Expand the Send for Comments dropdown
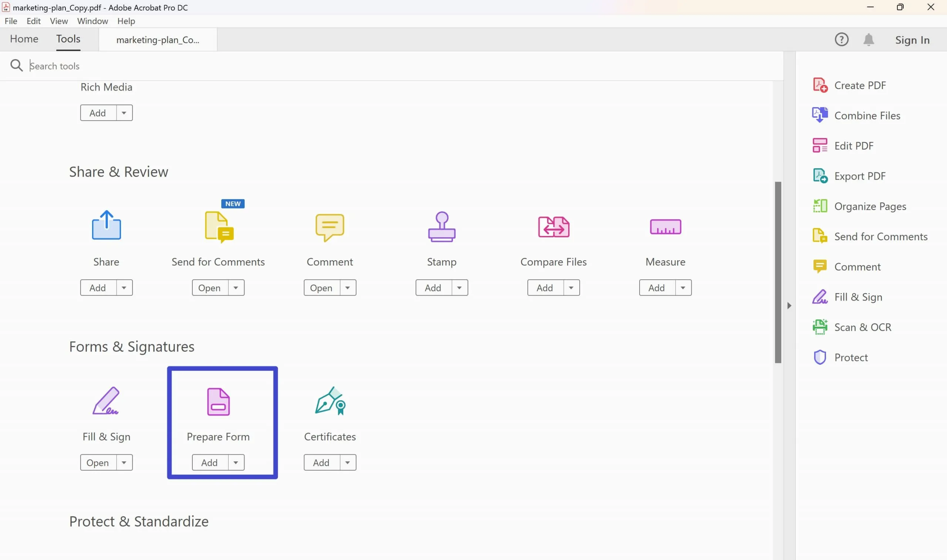Image resolution: width=947 pixels, height=560 pixels. coord(235,287)
